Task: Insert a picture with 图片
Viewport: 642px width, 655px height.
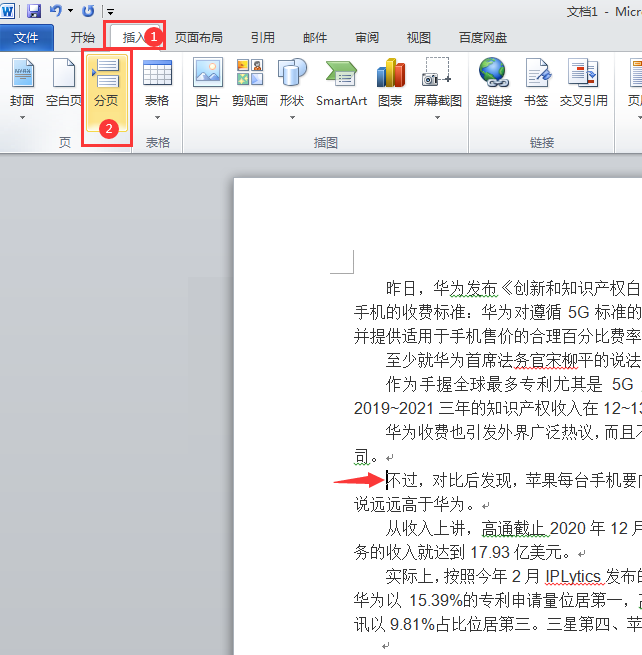Action: click(208, 83)
